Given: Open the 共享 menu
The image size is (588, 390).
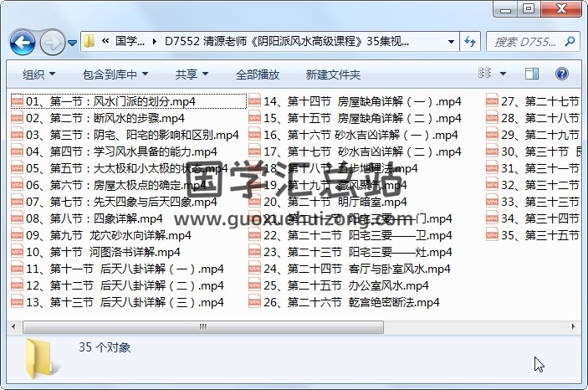Looking at the screenshot, I should pos(192,74).
